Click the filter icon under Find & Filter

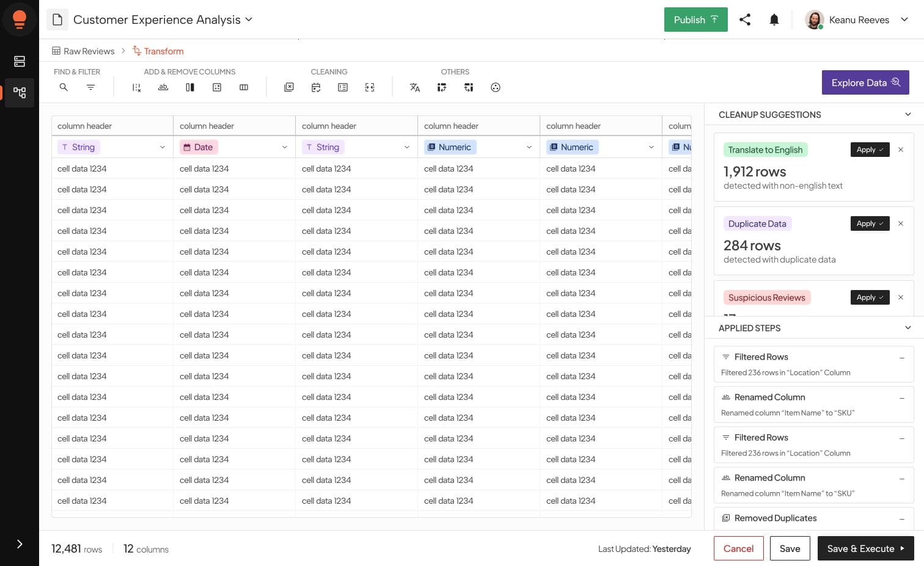[x=90, y=87]
